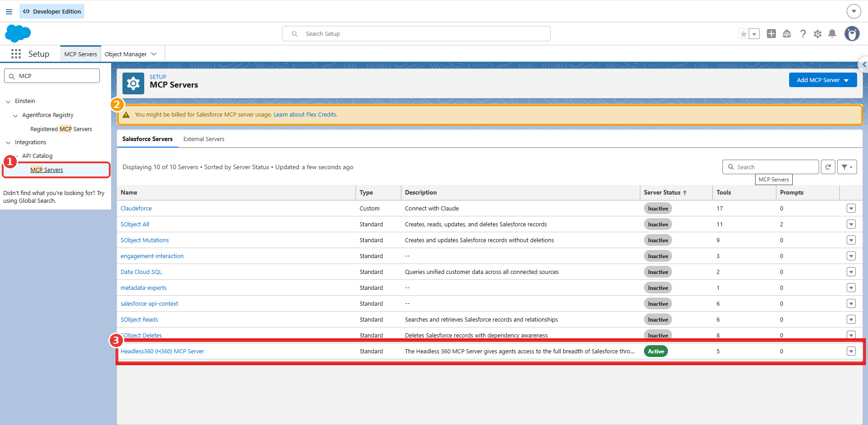Open the global actions plus icon
The width and height of the screenshot is (868, 425).
771,34
